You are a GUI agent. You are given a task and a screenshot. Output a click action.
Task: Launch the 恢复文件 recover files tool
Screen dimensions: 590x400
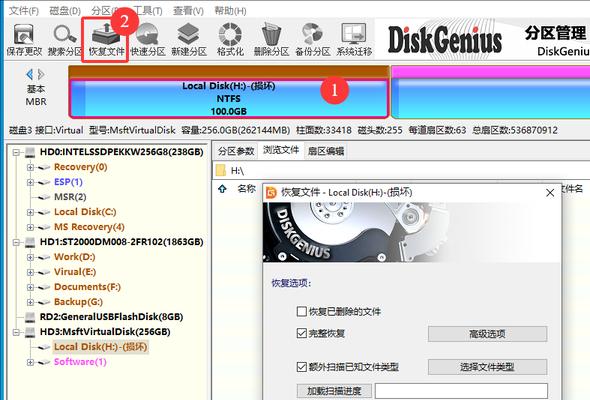click(x=106, y=40)
